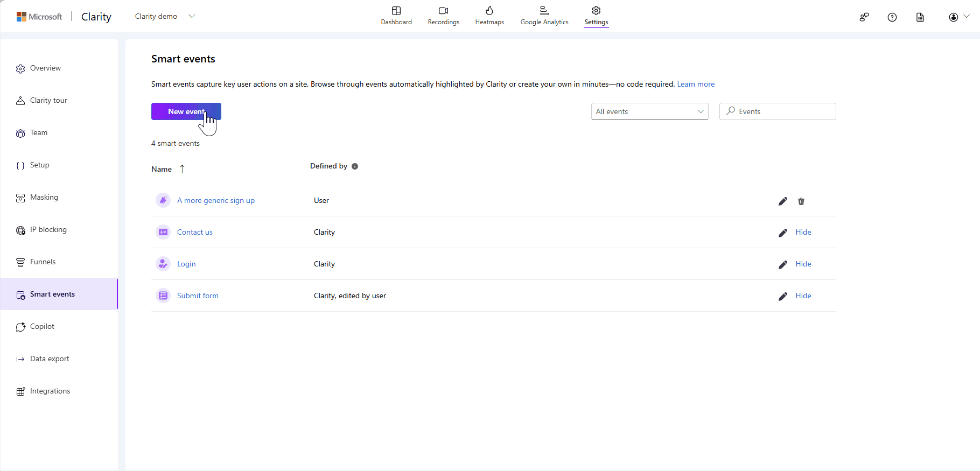
Task: Edit the Submit form event
Action: (x=783, y=297)
